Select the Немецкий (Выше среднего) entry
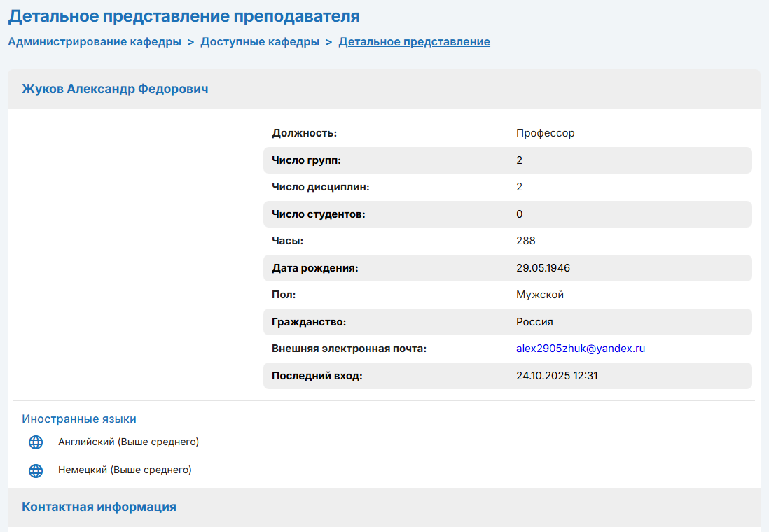This screenshot has width=769, height=532. pos(125,470)
